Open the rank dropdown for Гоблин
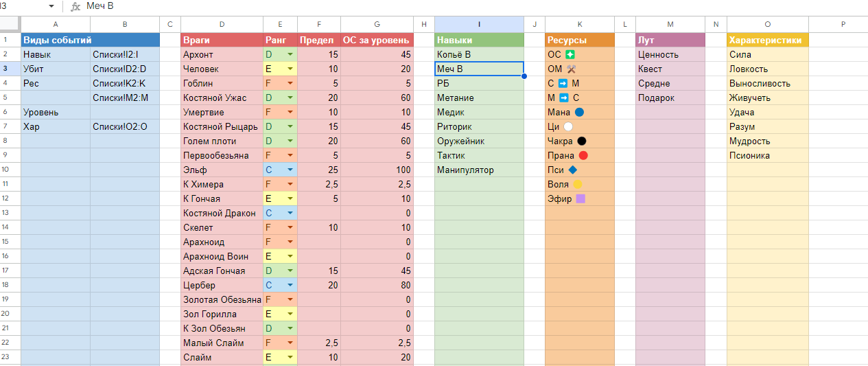 (290, 83)
